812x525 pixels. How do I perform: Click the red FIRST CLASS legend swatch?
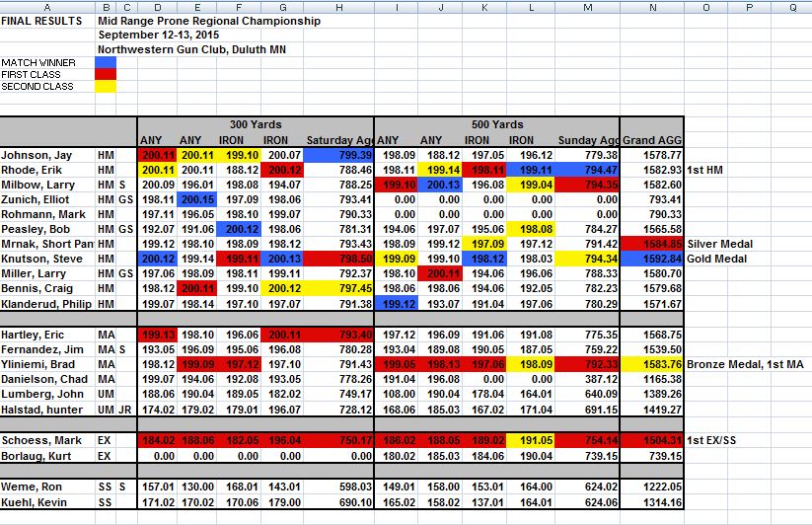click(106, 75)
